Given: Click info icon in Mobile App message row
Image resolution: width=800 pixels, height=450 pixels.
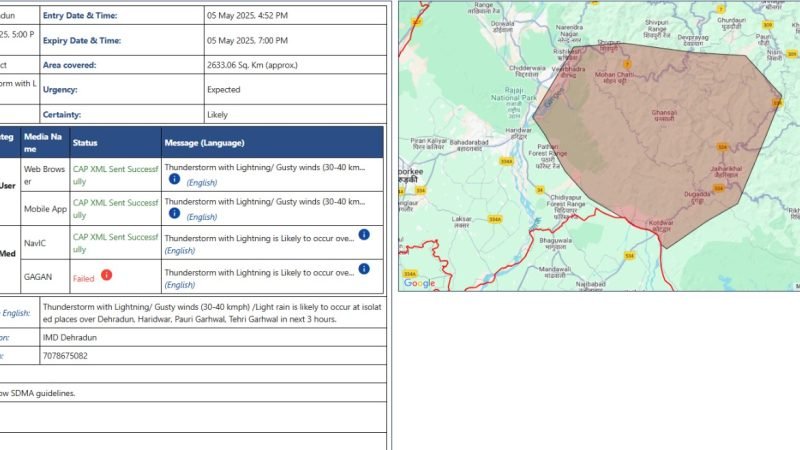Looking at the screenshot, I should pos(174,213).
